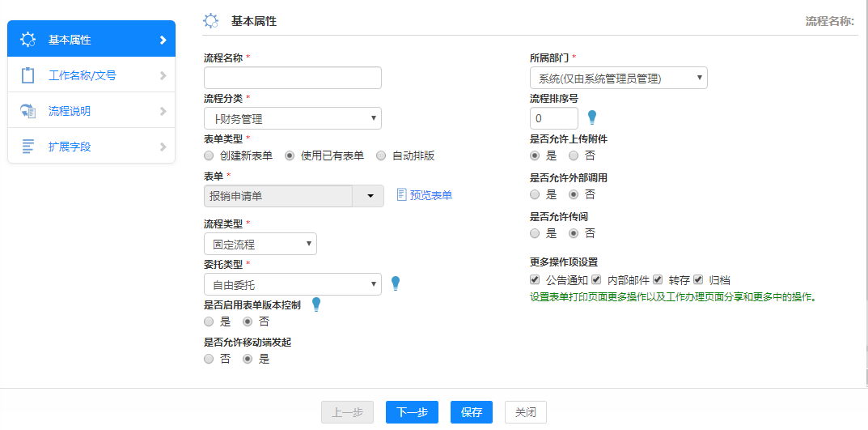Click the 扩展字段 lines icon
Image resolution: width=868 pixels, height=430 pixels.
coord(28,147)
